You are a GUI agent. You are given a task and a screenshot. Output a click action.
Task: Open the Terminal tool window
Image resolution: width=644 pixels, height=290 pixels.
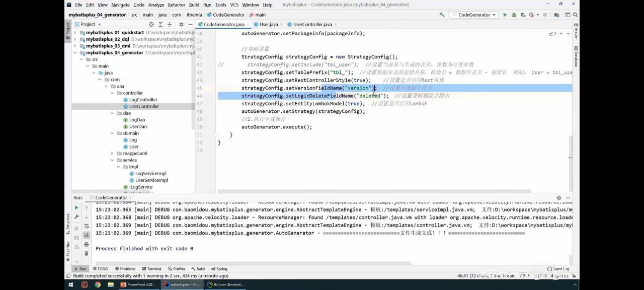tap(151, 269)
